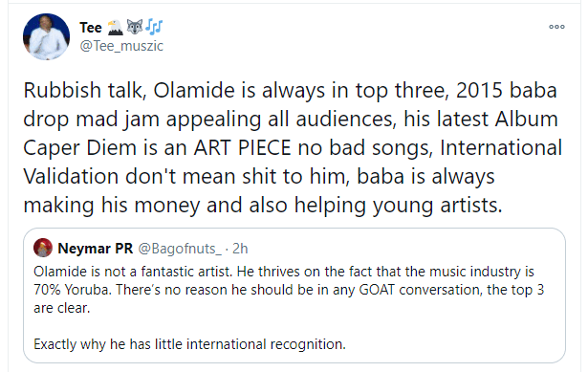Click the 'Caper Diem is an ART PIECE' line
Viewport: 588px width, 372px height.
(x=293, y=147)
